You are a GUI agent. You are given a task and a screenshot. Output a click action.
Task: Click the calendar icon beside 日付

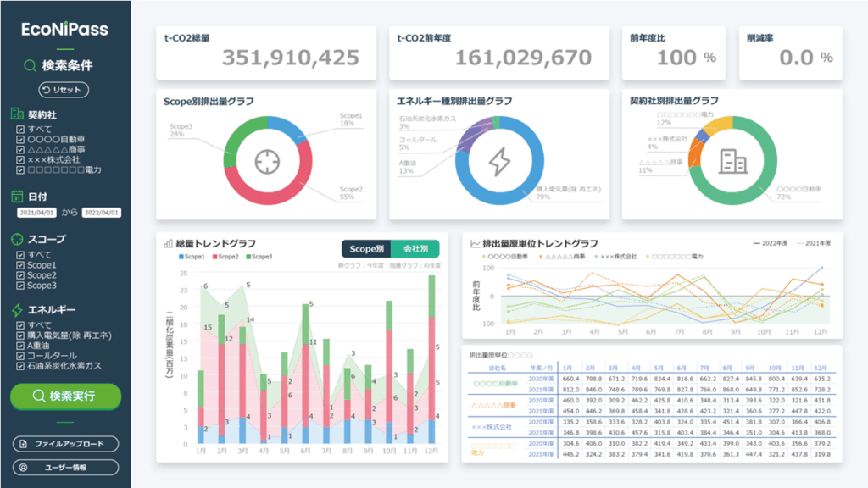tap(17, 196)
